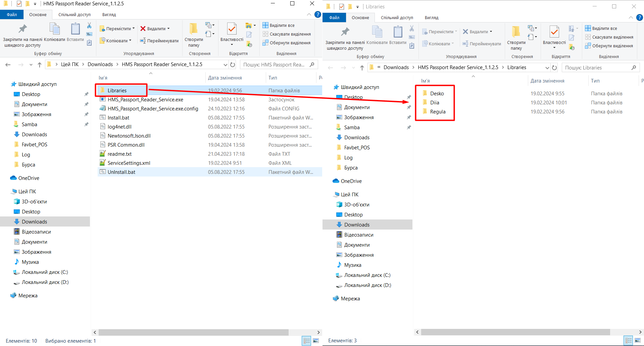Click Invert selection (Обернути виділення) in left window
Viewport: 644px width, 346px height.
pyautogui.click(x=287, y=43)
